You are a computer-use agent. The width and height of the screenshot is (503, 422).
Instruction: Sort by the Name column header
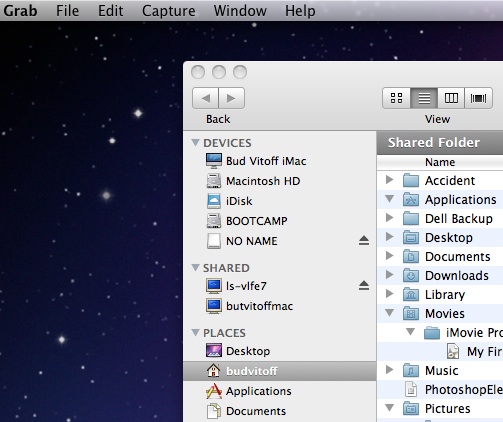click(x=440, y=162)
